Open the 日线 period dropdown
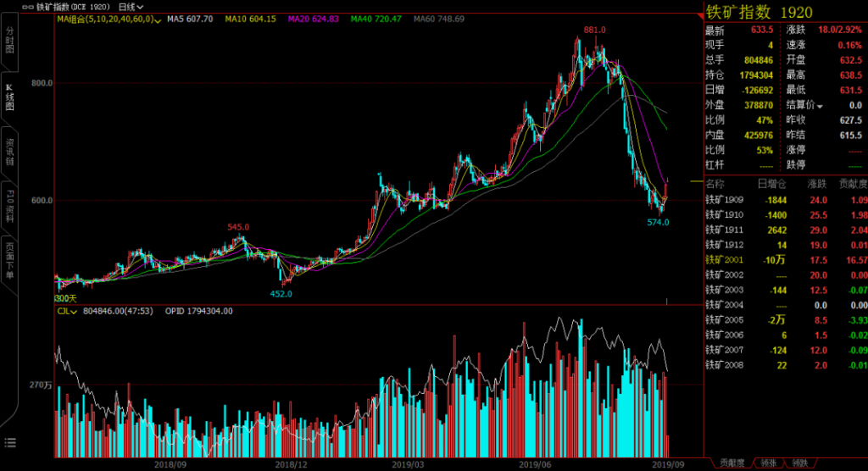Viewport: 868px width, 471px height. [x=131, y=6]
